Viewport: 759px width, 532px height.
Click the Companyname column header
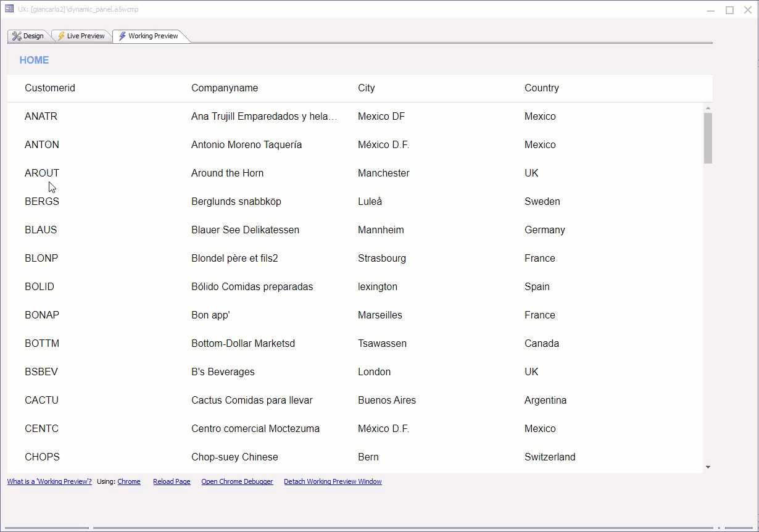[225, 88]
